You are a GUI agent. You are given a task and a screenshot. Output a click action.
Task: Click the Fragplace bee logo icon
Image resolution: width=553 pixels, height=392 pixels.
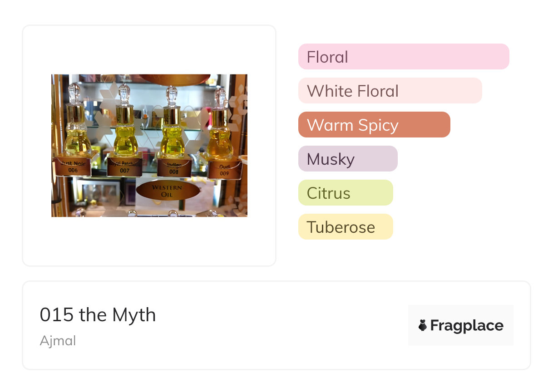coord(423,325)
